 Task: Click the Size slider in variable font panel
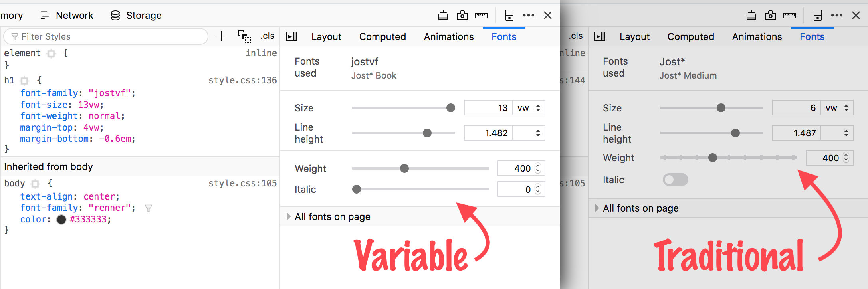point(404,108)
